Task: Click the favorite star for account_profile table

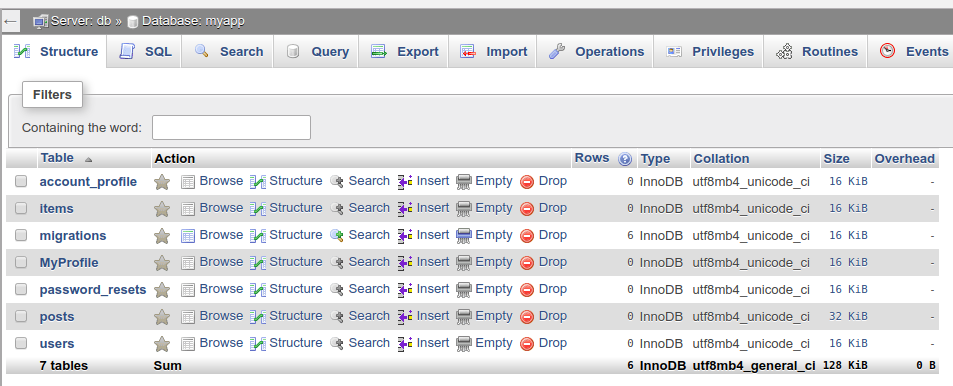Action: click(162, 182)
